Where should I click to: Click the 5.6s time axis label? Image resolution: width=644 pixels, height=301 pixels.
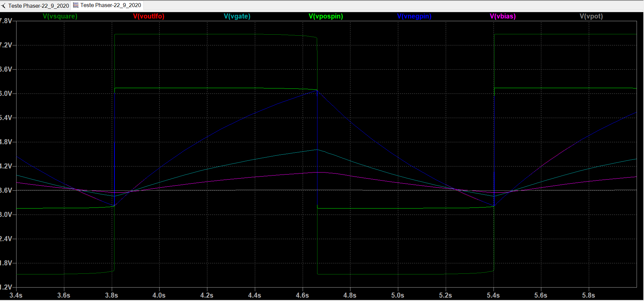(x=541, y=295)
